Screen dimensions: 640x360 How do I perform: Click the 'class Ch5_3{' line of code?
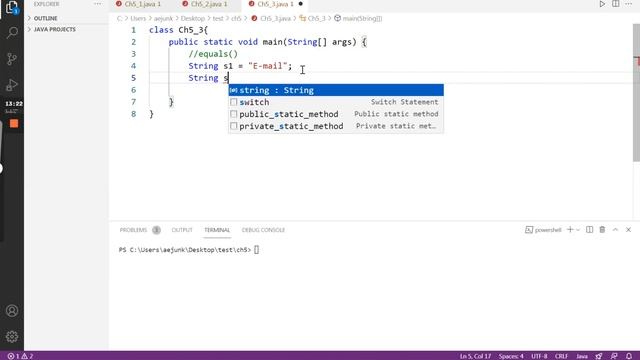click(x=178, y=30)
